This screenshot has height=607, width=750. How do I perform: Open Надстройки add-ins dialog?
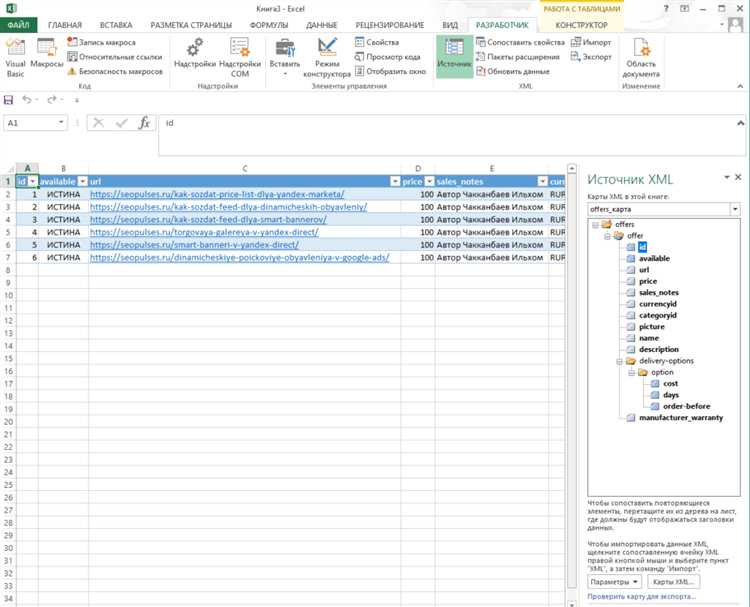[195, 54]
